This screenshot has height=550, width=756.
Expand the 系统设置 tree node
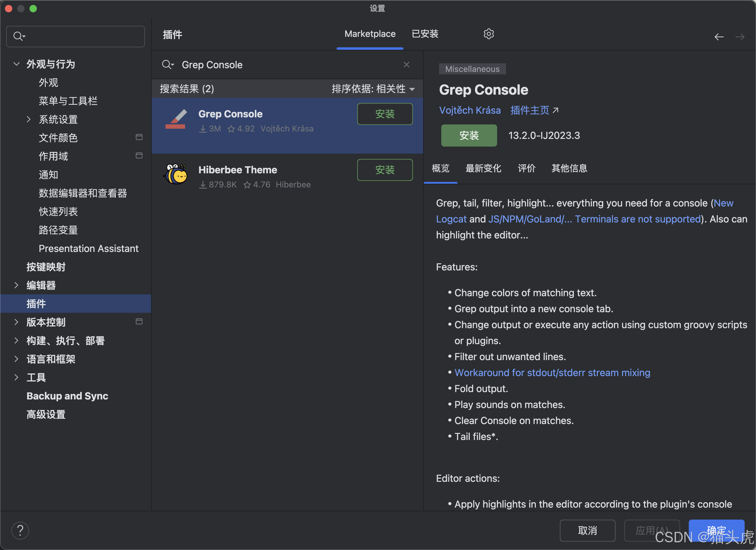[x=29, y=119]
